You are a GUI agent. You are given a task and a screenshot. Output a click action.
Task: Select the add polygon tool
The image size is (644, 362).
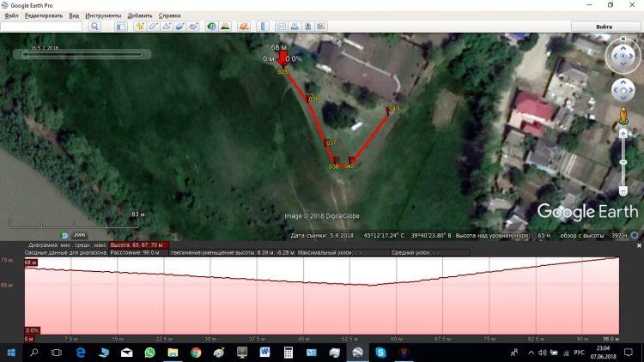click(153, 27)
